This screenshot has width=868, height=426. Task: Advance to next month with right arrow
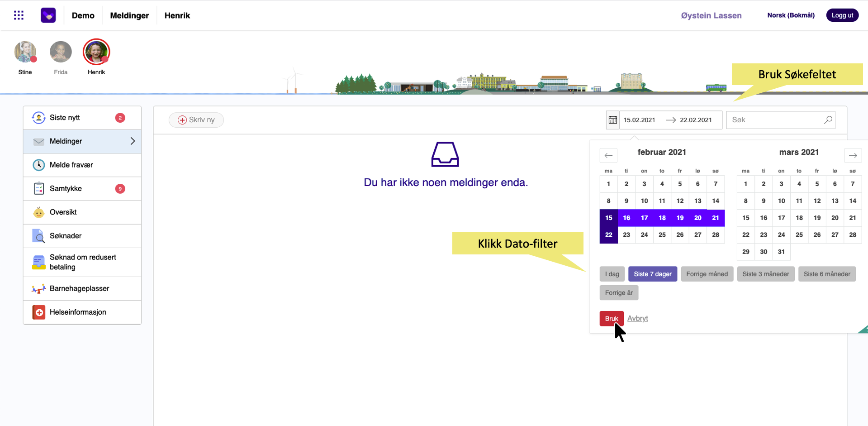click(853, 155)
